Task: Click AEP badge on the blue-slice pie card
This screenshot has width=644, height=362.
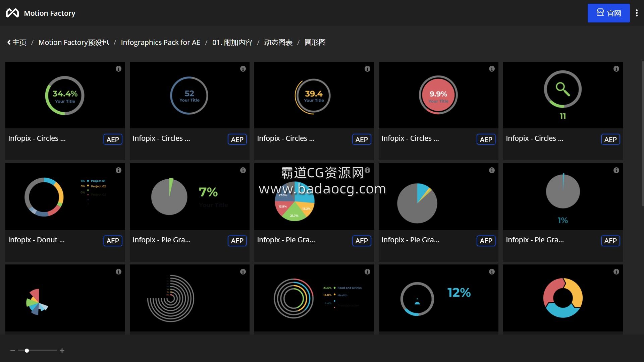Action: click(486, 241)
